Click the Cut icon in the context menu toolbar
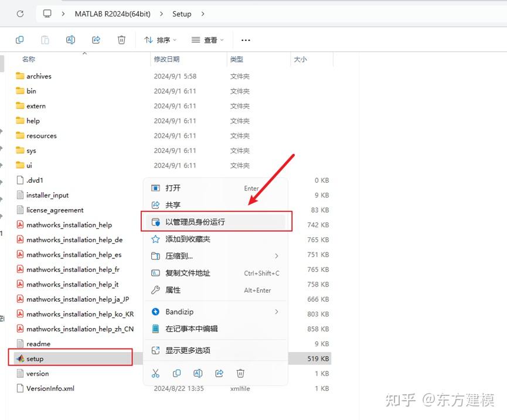Viewport: 507px width, 420px height. tap(155, 373)
